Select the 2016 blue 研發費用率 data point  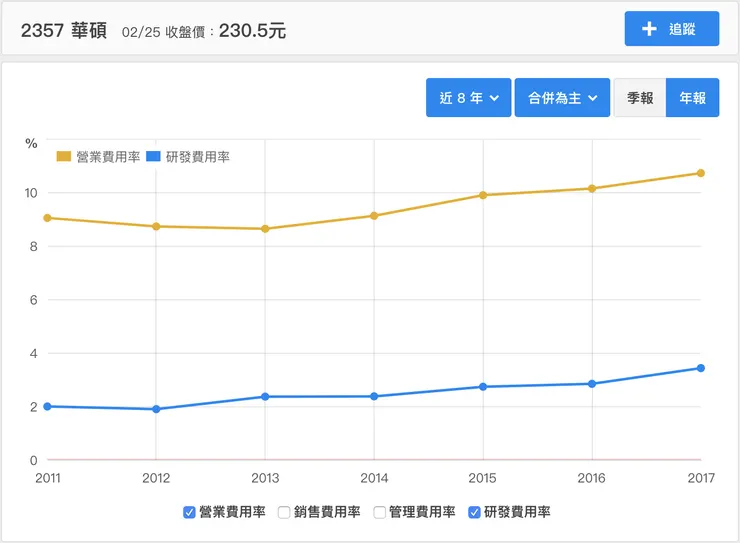point(592,384)
